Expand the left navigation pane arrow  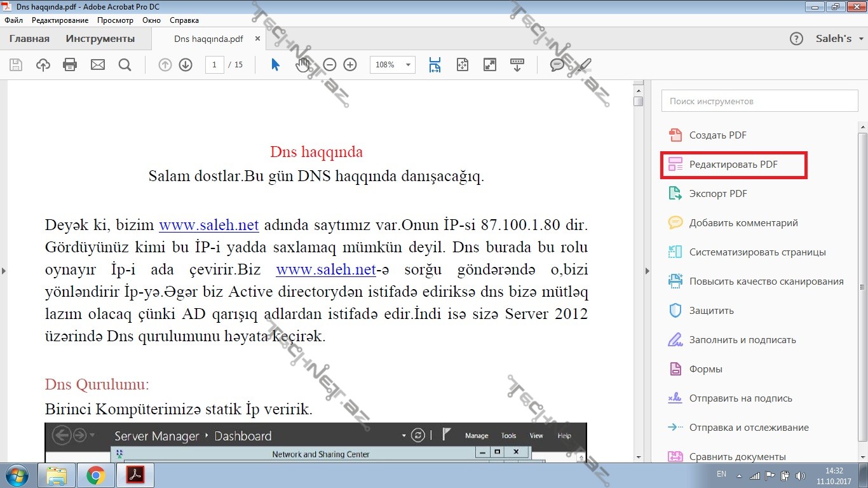click(x=4, y=271)
